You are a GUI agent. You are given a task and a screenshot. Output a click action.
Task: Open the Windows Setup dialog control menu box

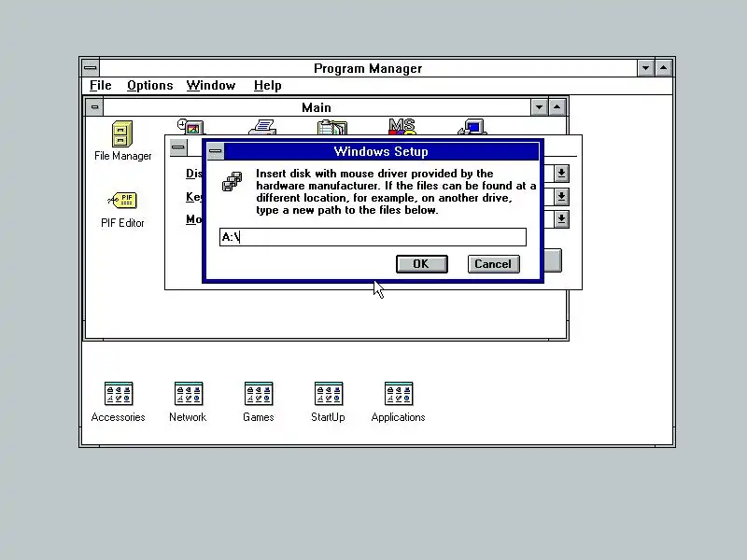[x=216, y=151]
